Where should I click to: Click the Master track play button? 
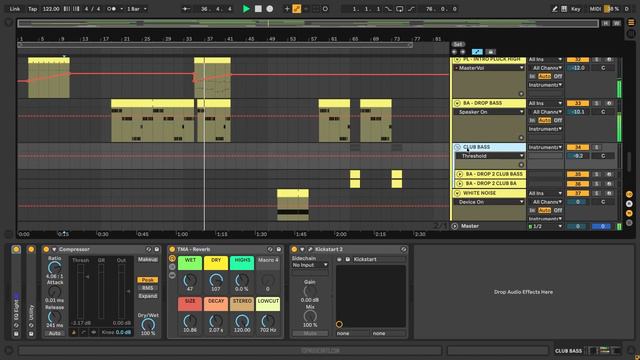pos(455,226)
